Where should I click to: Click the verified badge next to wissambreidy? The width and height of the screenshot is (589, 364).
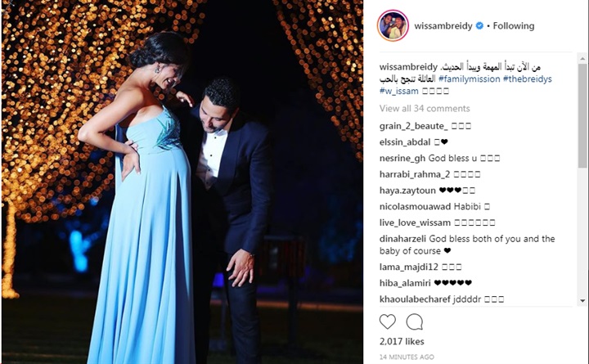coord(479,26)
